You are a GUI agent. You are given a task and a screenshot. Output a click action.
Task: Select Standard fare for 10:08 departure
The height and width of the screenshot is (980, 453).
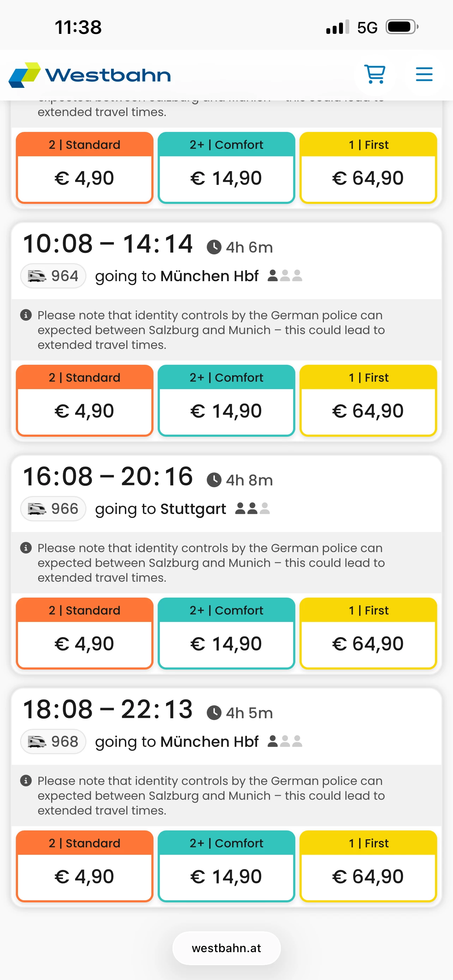pyautogui.click(x=84, y=400)
